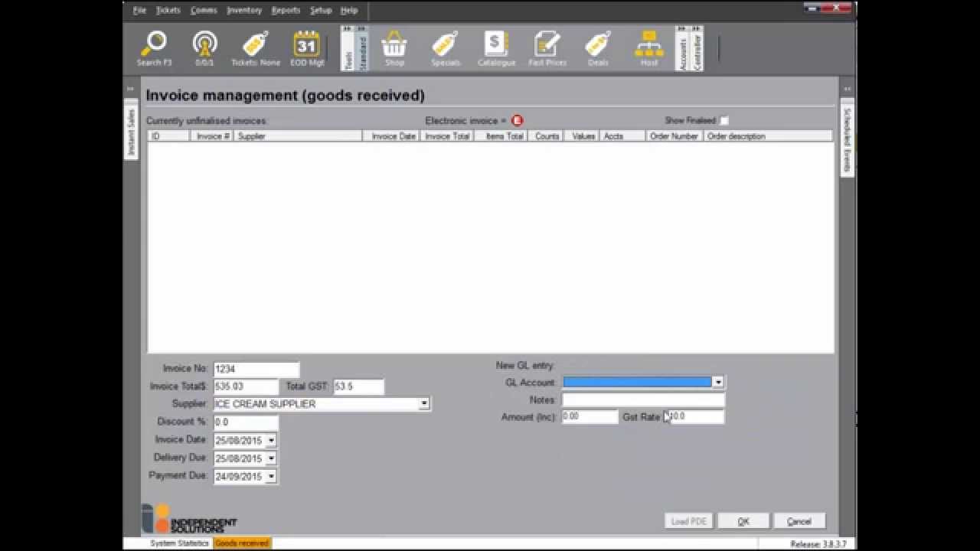Sort by the Order Number column header
Image resolution: width=980 pixels, height=551 pixels.
pos(674,136)
